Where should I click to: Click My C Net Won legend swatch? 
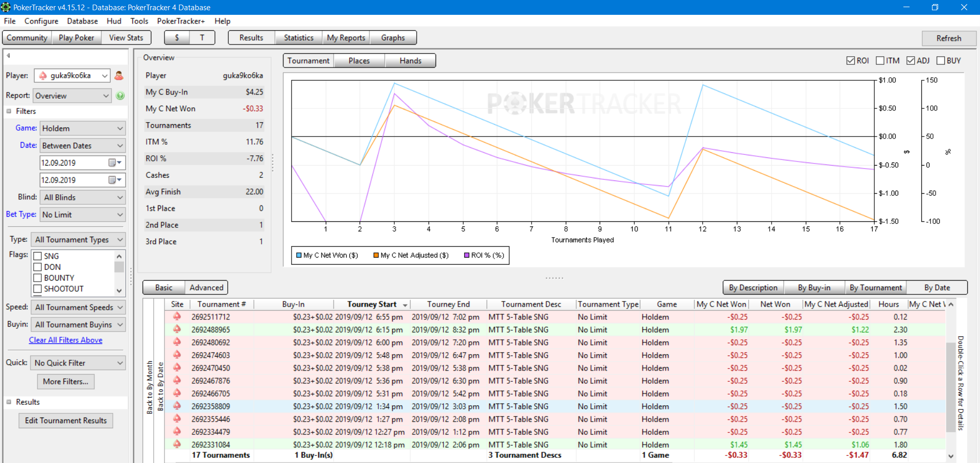pos(299,256)
